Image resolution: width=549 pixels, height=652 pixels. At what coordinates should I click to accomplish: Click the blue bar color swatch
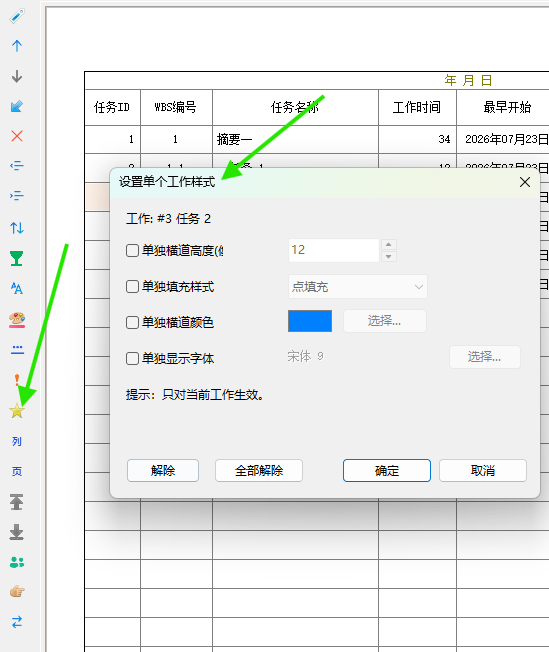(310, 321)
